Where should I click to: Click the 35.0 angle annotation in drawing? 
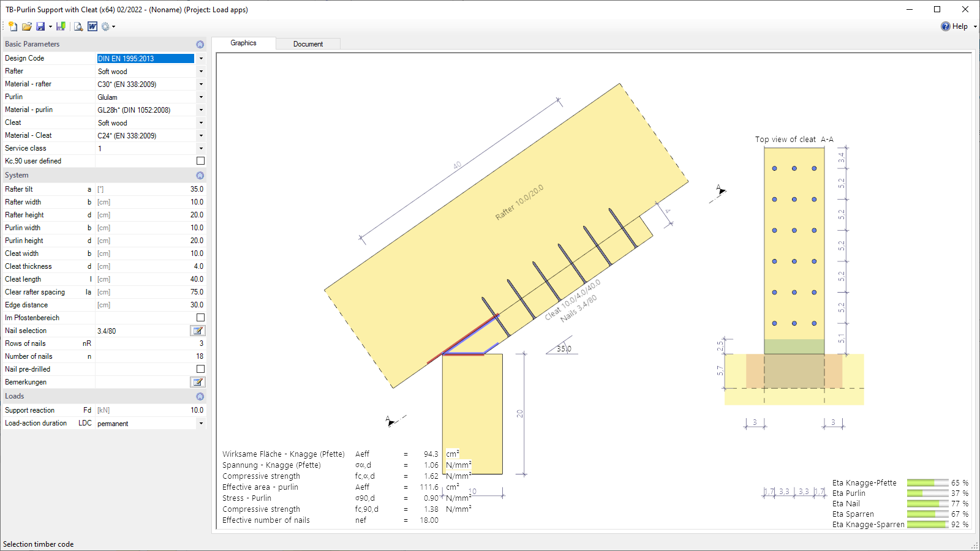[563, 349]
